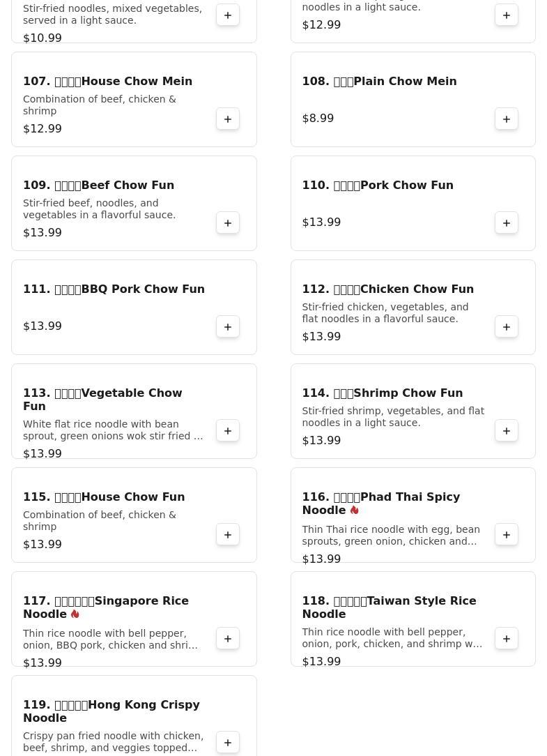Image resolution: width=547 pixels, height=756 pixels.
Task: View Singapore Rice Noodle item title
Action: (106, 607)
